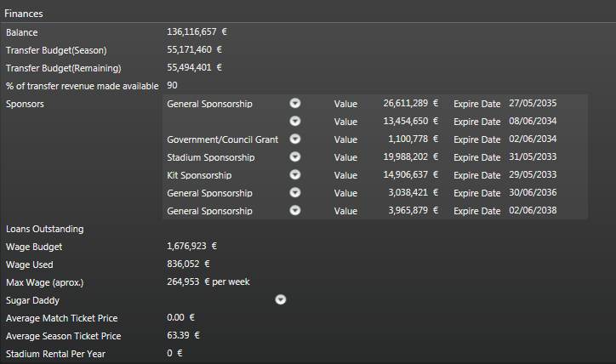Edit sponsor value 3,038,421
This screenshot has height=364, width=616.
click(x=408, y=192)
